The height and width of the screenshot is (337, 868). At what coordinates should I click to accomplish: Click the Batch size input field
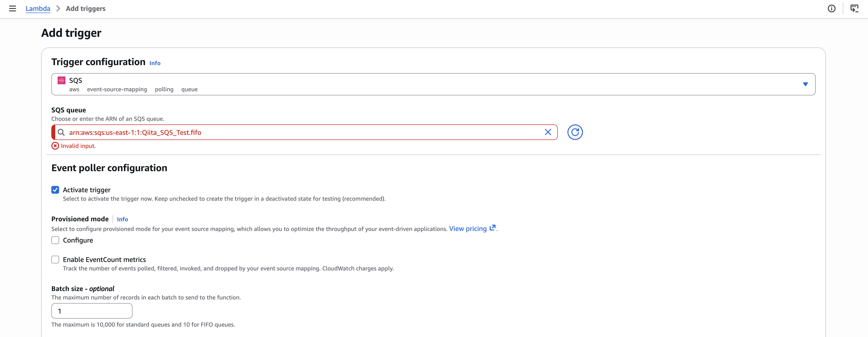(x=92, y=311)
